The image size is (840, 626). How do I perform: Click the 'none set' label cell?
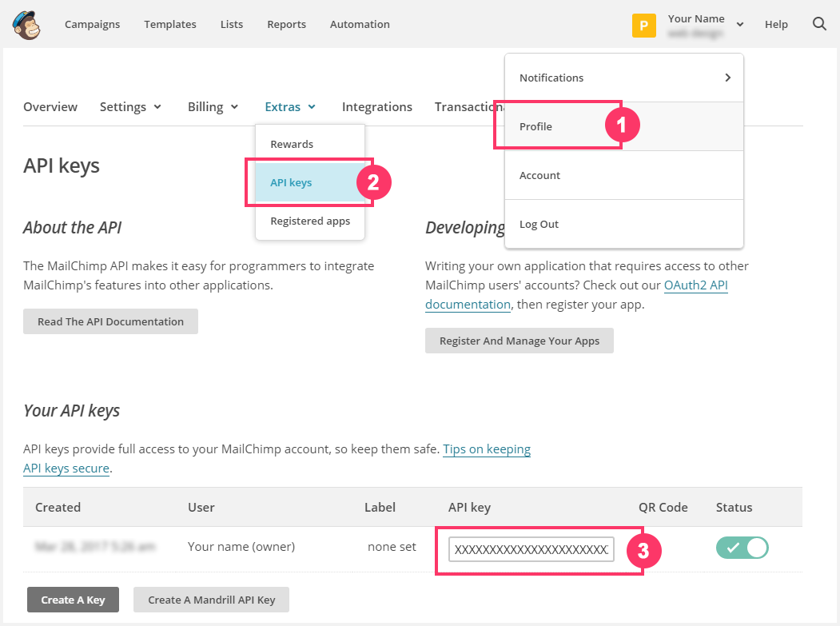click(392, 547)
